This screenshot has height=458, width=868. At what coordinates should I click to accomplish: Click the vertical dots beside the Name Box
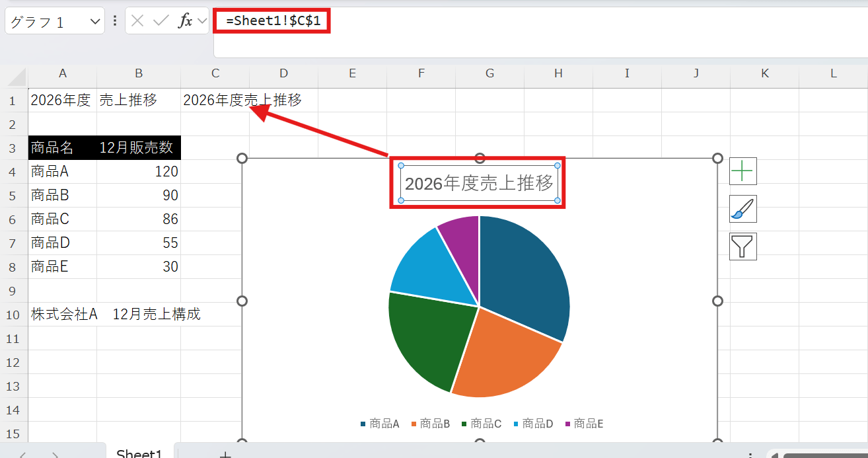tap(115, 21)
